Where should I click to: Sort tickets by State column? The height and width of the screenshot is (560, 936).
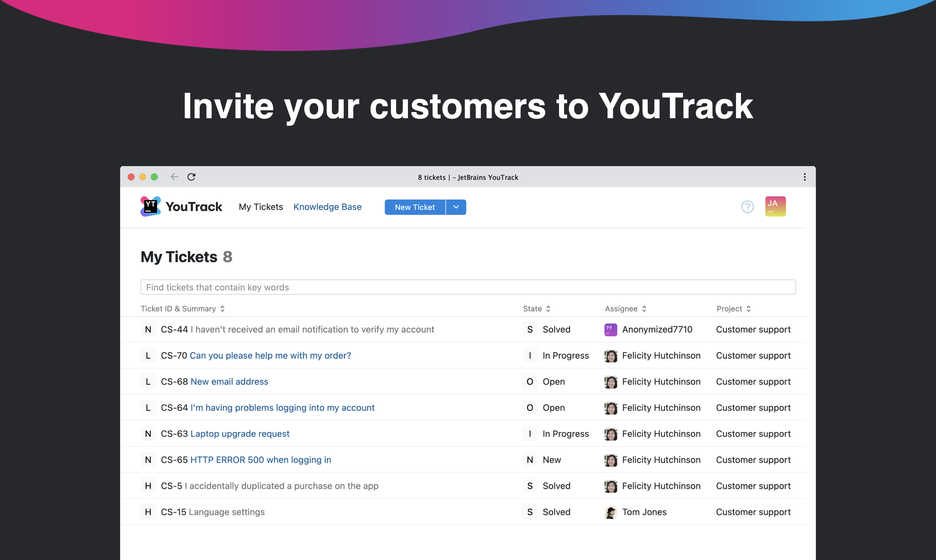(x=536, y=308)
